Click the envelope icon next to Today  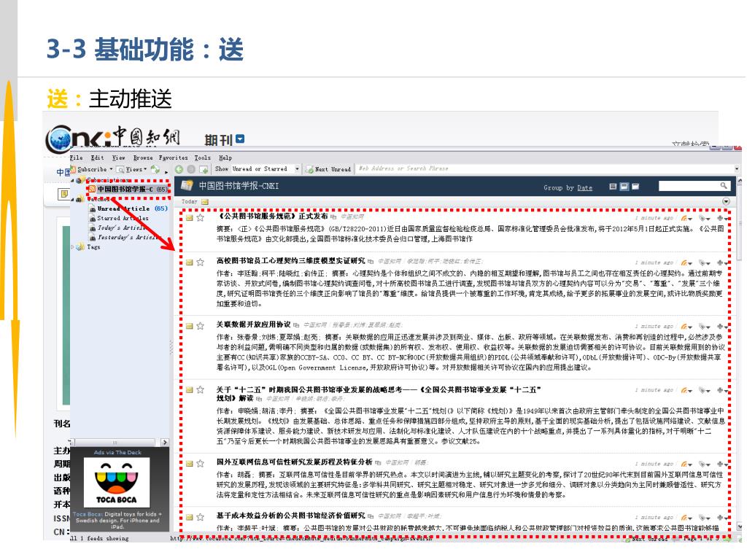point(205,202)
